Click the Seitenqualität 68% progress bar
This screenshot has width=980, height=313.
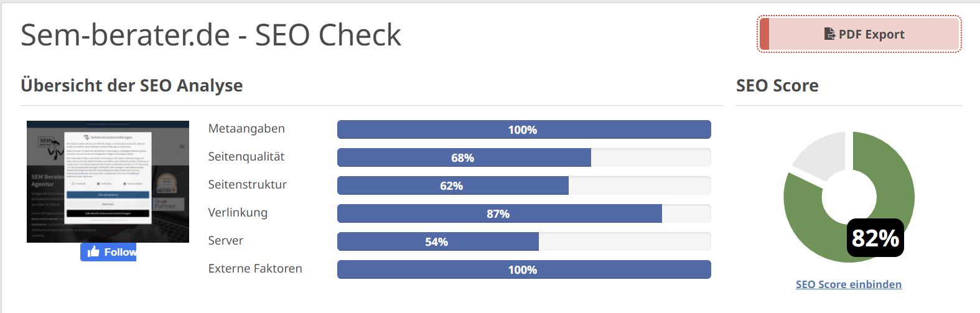[x=524, y=157]
